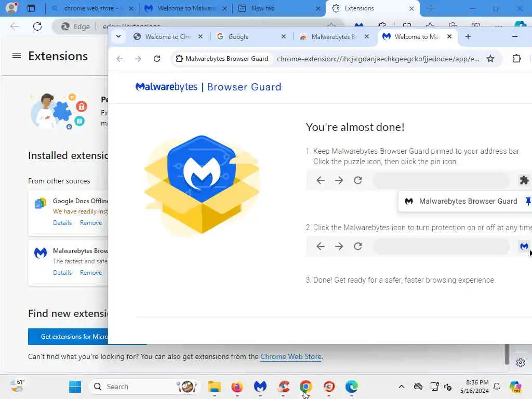532x399 pixels.
Task: Open a new Chrome tab
Action: (x=468, y=36)
